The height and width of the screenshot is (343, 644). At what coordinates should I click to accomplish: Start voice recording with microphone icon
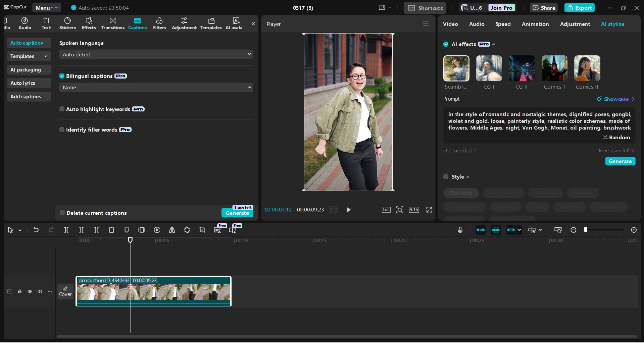pyautogui.click(x=460, y=230)
